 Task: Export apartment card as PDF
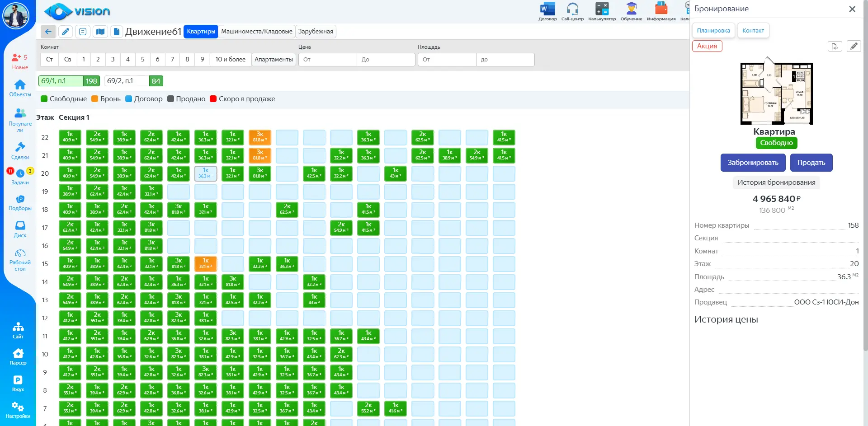835,46
